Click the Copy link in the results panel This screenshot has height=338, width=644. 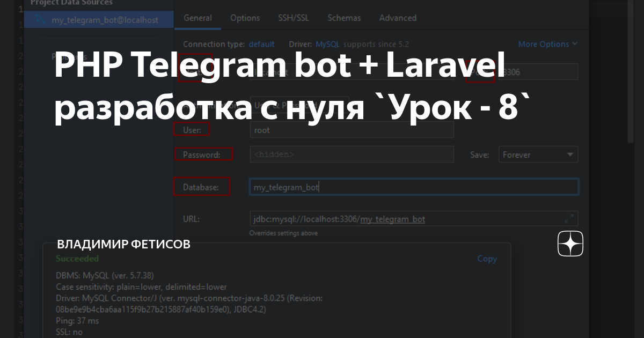tap(487, 259)
